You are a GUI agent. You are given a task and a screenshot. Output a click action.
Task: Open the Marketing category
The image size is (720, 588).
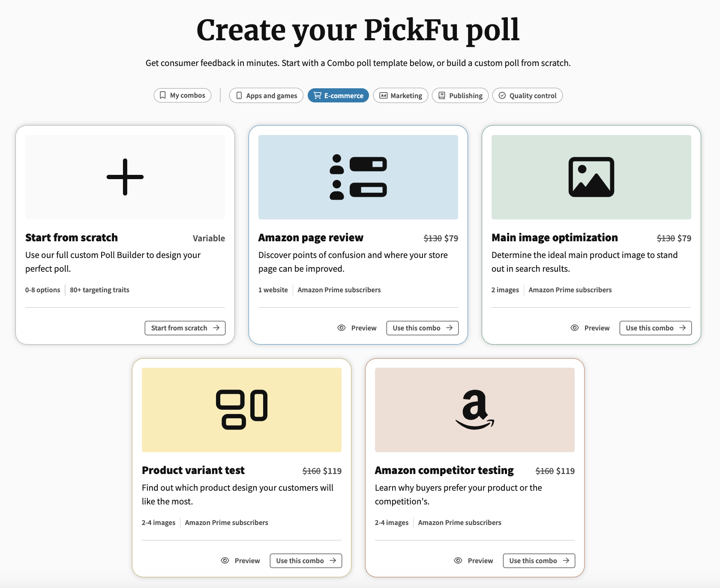[x=401, y=96]
